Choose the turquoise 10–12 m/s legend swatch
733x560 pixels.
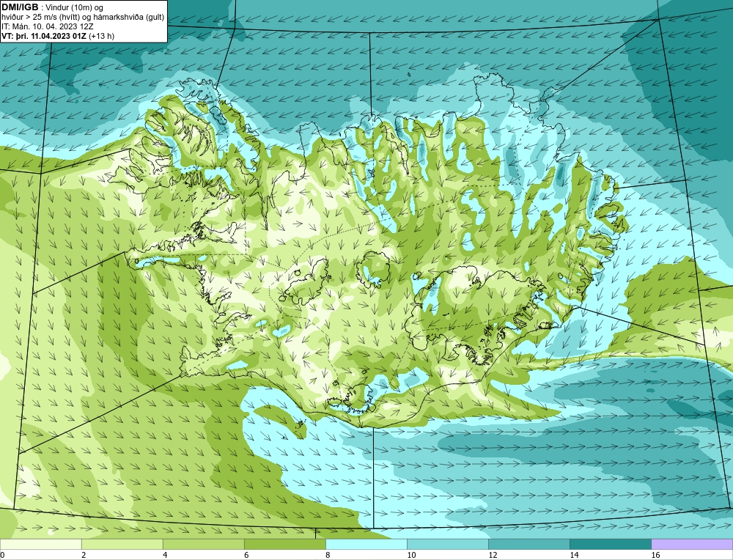447,544
